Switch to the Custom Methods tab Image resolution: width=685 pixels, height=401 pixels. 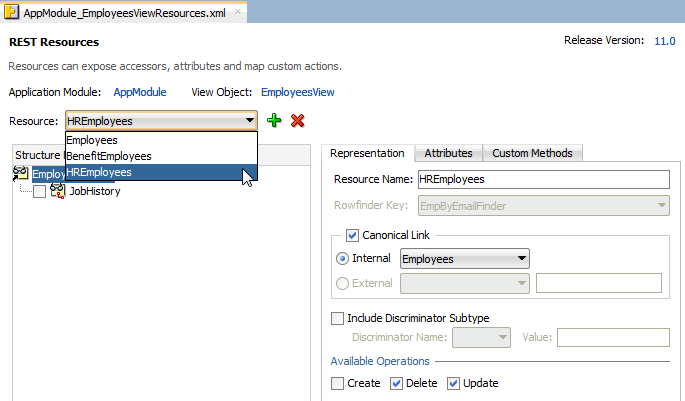(x=532, y=153)
